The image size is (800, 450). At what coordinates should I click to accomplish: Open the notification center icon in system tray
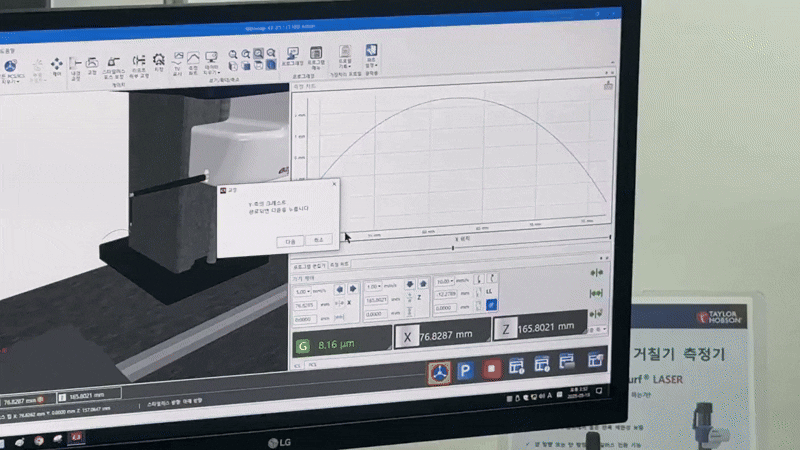(x=599, y=391)
